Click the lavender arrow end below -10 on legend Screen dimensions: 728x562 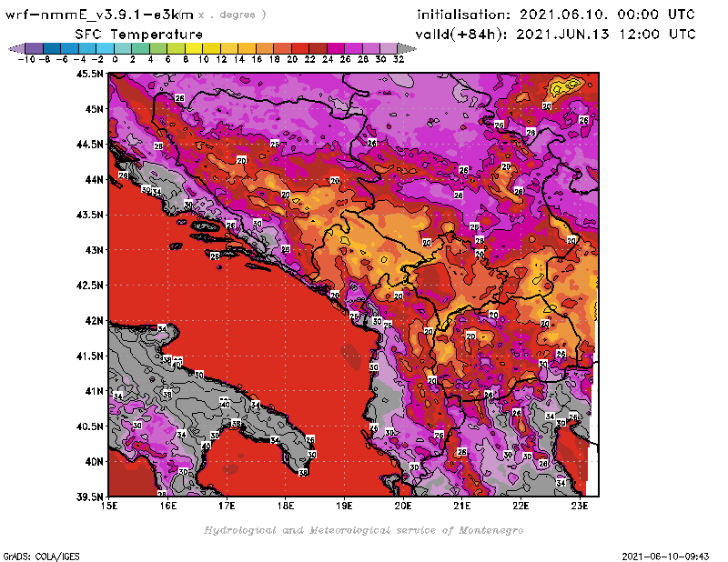pyautogui.click(x=16, y=48)
